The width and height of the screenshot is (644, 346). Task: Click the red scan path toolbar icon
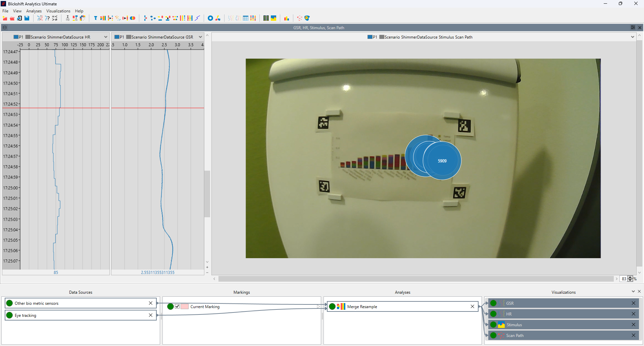click(x=299, y=18)
